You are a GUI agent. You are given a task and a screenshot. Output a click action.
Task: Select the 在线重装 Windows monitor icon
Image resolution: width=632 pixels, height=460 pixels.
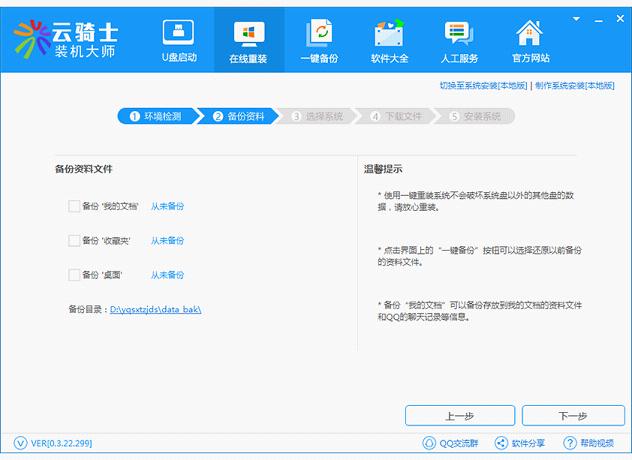(249, 33)
